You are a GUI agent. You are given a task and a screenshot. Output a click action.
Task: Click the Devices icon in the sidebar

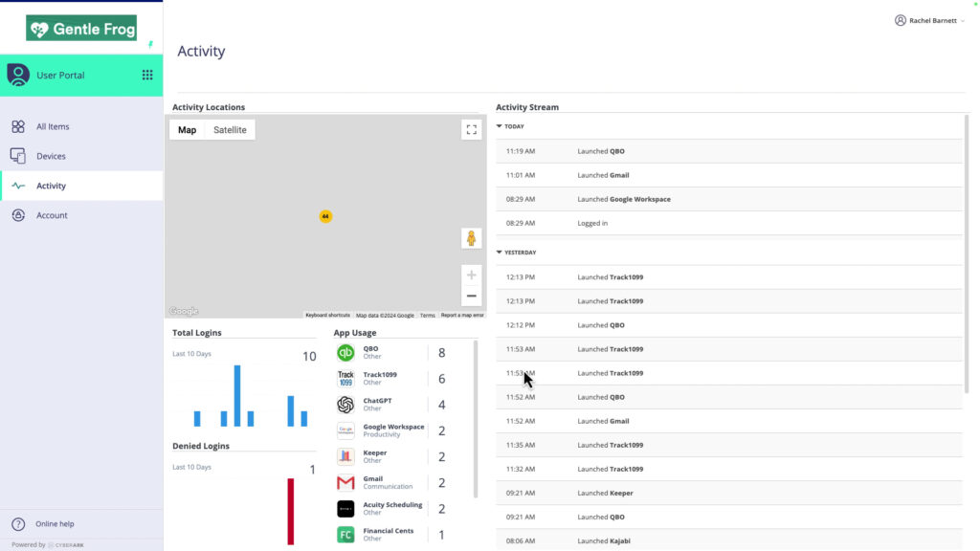coord(17,156)
